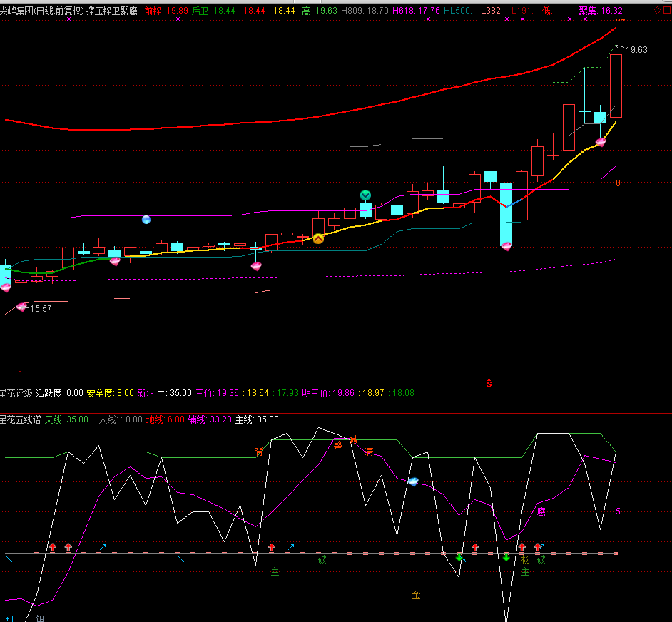672x622 pixels.
Task: Click the green down-chevron marker above the candle
Action: pos(365,195)
